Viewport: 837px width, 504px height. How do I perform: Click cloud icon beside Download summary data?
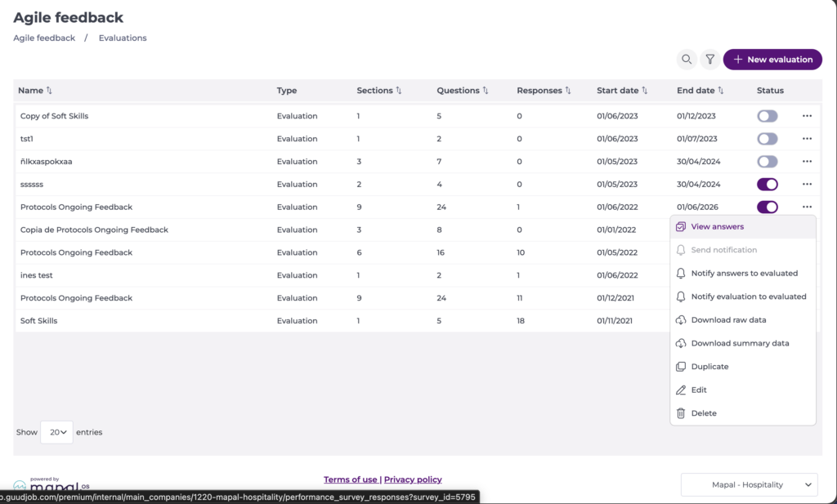681,343
